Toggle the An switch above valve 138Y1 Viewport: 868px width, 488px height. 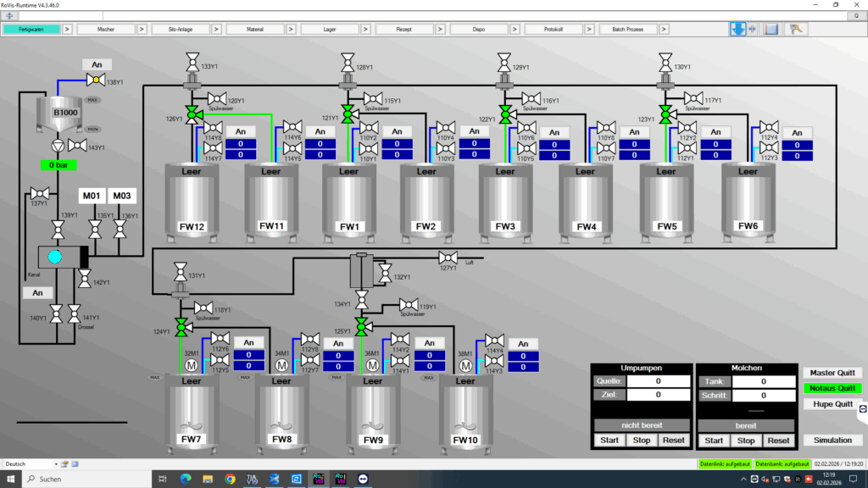tap(97, 64)
